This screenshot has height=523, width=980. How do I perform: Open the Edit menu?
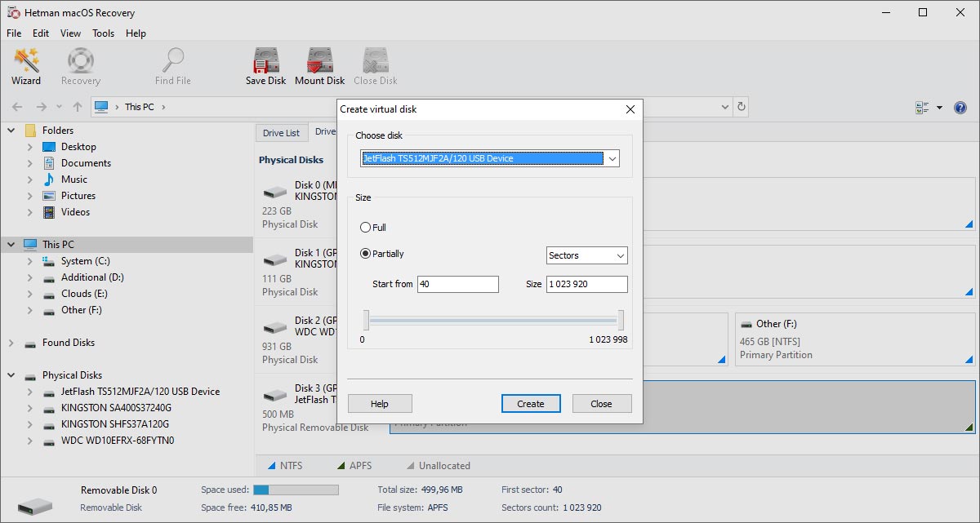coord(41,33)
